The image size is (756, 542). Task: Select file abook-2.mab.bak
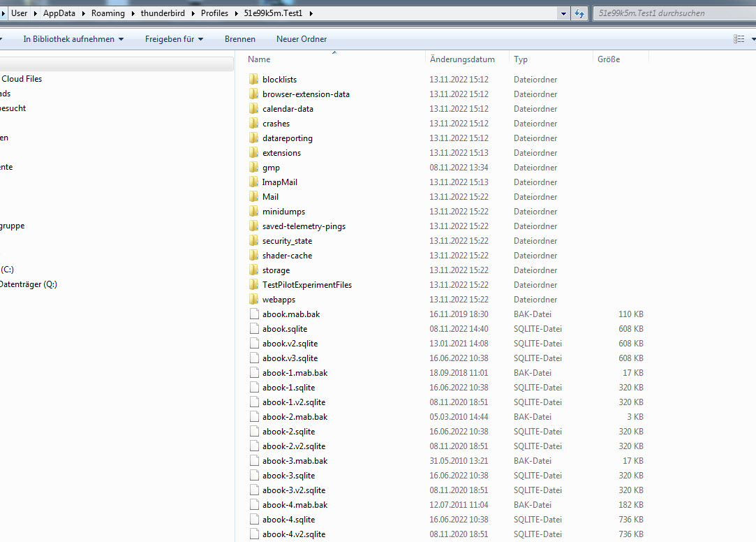tap(295, 416)
